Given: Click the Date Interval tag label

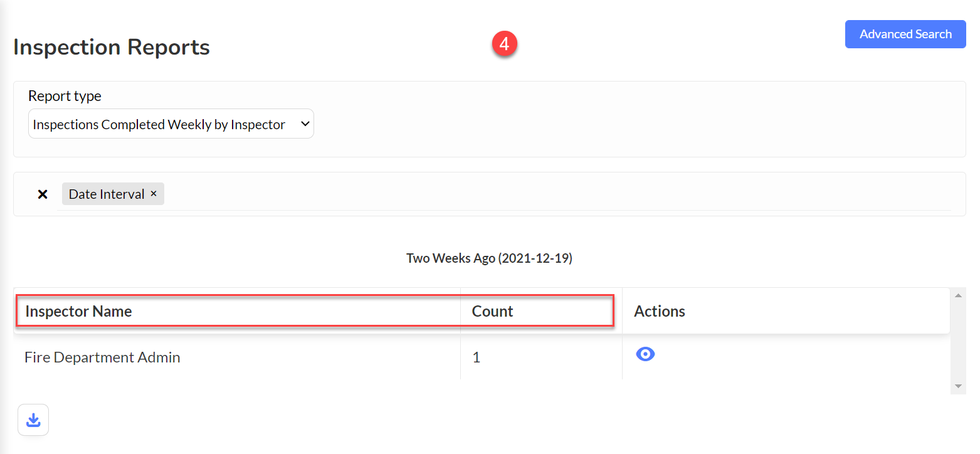Looking at the screenshot, I should (x=107, y=194).
